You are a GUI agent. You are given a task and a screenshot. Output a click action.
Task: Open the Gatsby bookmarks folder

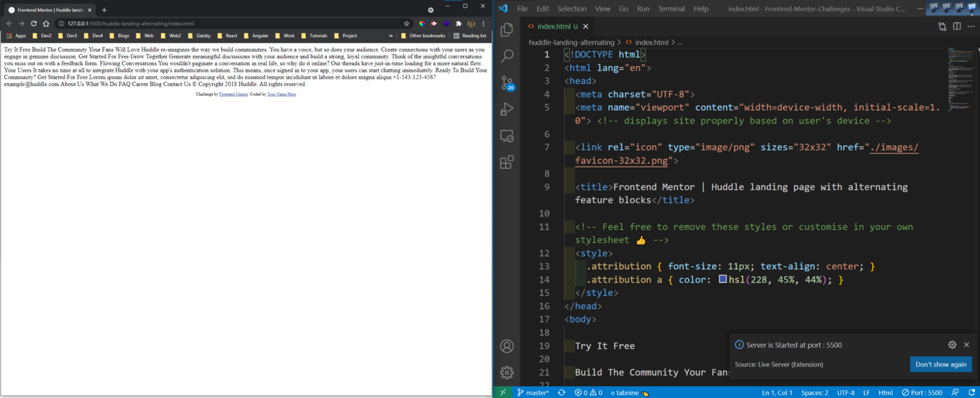pos(199,35)
